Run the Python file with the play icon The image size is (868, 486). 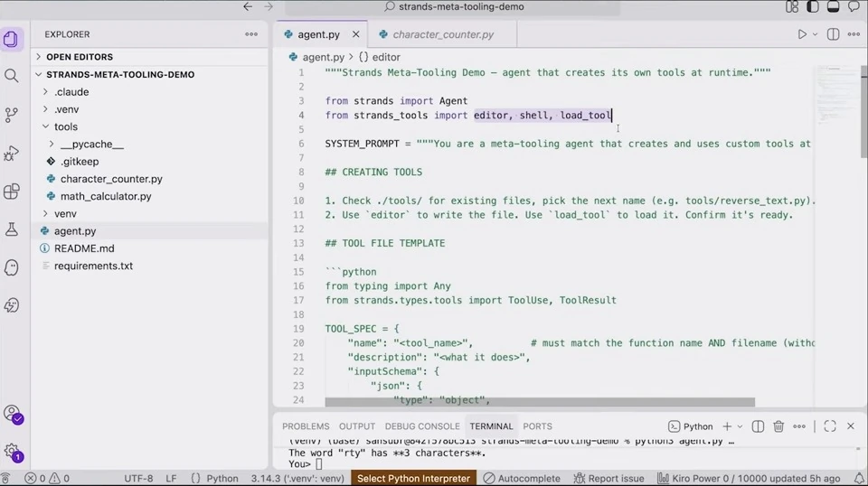802,34
